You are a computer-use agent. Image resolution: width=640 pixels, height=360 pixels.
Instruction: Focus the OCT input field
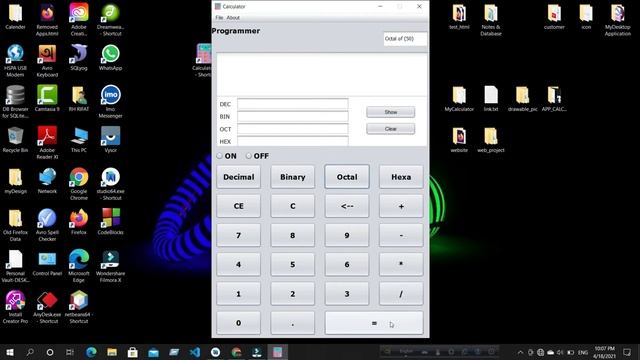293,129
